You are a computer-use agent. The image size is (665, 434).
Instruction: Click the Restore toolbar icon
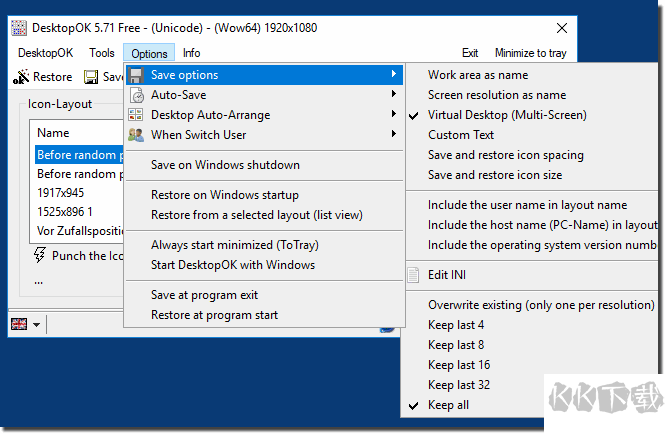click(21, 77)
